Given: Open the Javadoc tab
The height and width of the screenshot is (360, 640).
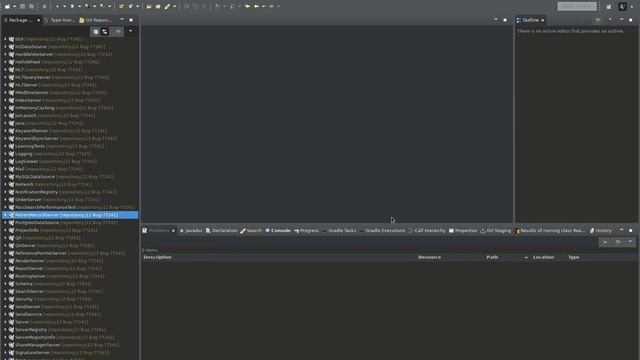Looking at the screenshot, I should (x=191, y=231).
